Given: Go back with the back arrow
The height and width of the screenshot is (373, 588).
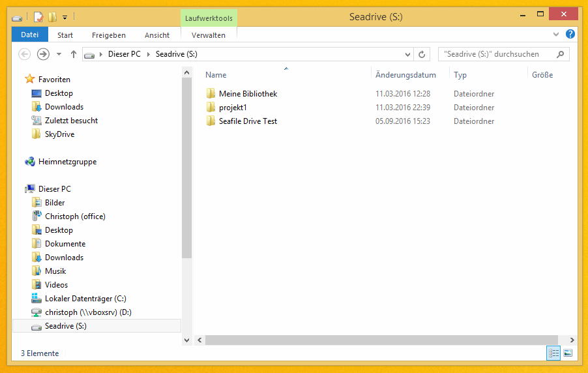Looking at the screenshot, I should pos(24,54).
